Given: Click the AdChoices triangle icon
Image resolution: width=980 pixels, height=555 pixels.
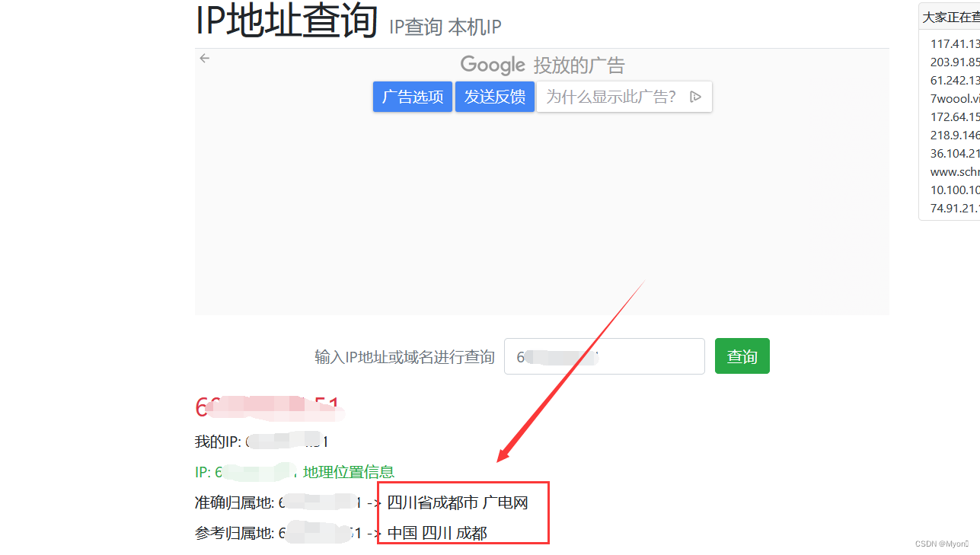Looking at the screenshot, I should coord(694,97).
